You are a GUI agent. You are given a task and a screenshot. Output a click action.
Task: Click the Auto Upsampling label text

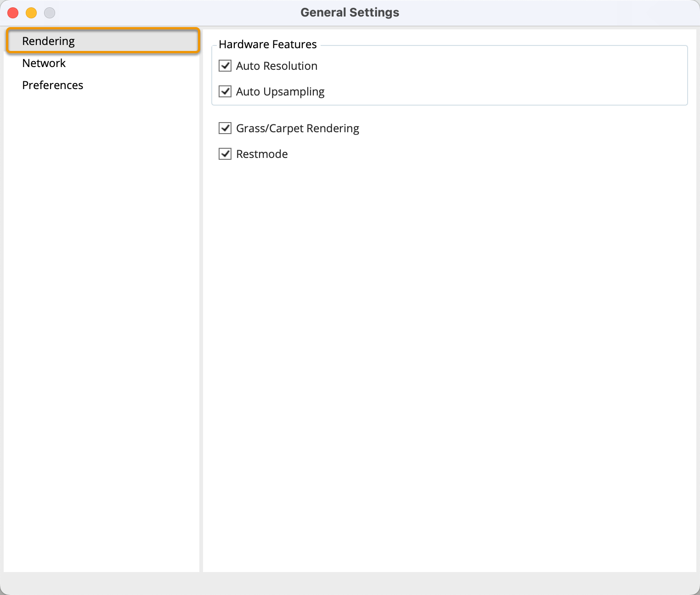pos(280,91)
